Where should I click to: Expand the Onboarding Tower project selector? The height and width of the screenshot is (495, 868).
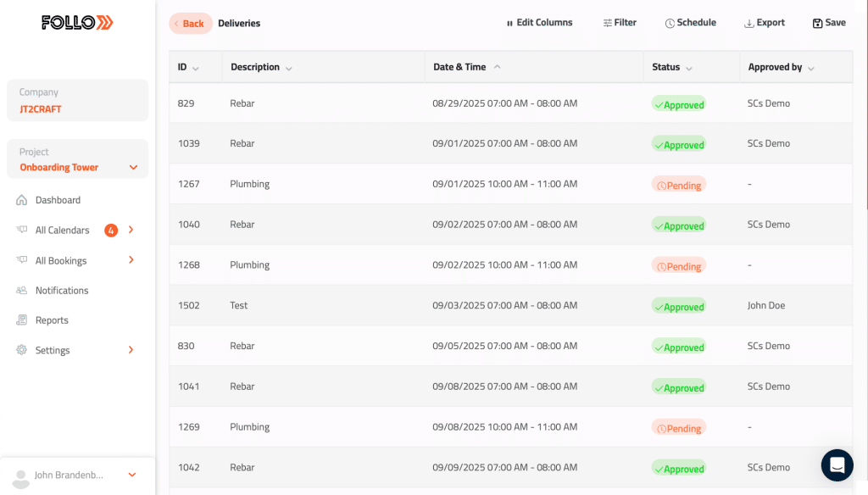[x=132, y=166]
